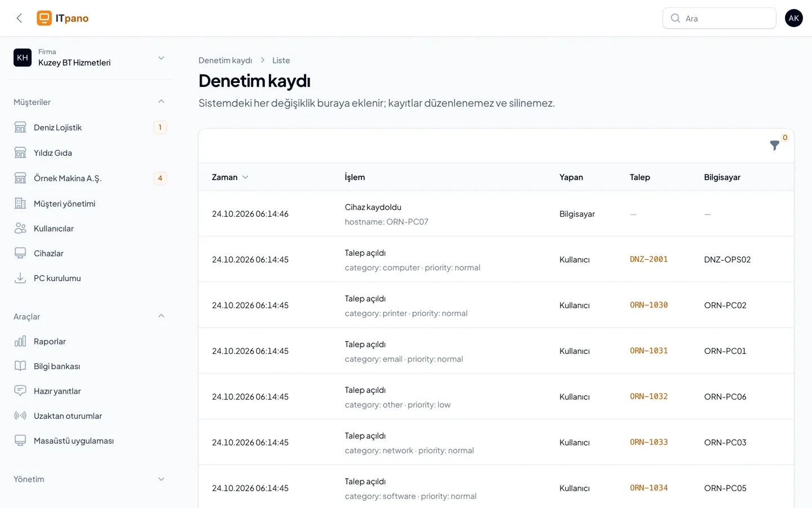Open ticket link ORN-1030
The height and width of the screenshot is (508, 812).
pyautogui.click(x=648, y=305)
